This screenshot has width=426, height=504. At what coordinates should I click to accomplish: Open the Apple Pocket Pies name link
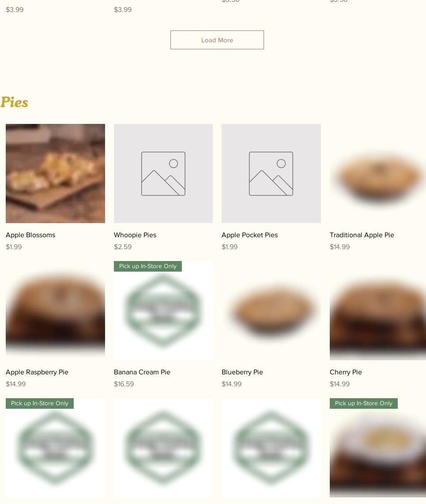pos(250,235)
